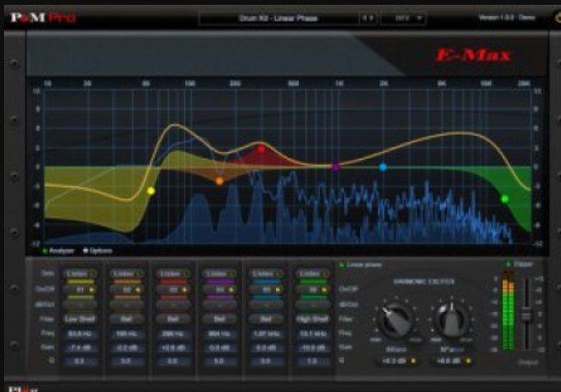This screenshot has width=561, height=392.
Task: Click band 6 frequency field
Action: coord(313,334)
